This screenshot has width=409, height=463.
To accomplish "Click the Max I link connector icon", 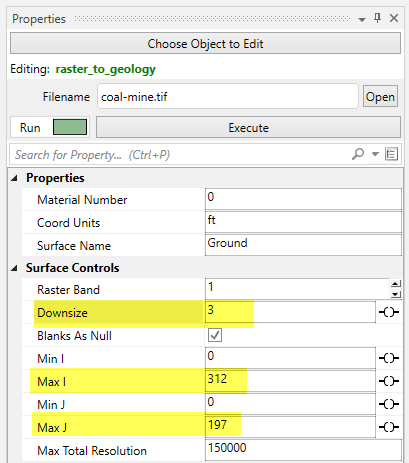I will coord(389,381).
